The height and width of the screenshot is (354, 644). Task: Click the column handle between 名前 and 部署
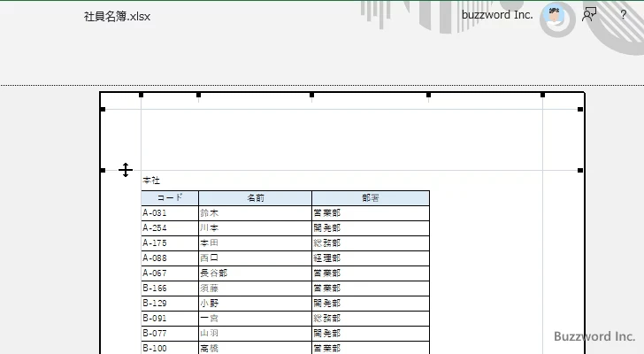click(311, 95)
